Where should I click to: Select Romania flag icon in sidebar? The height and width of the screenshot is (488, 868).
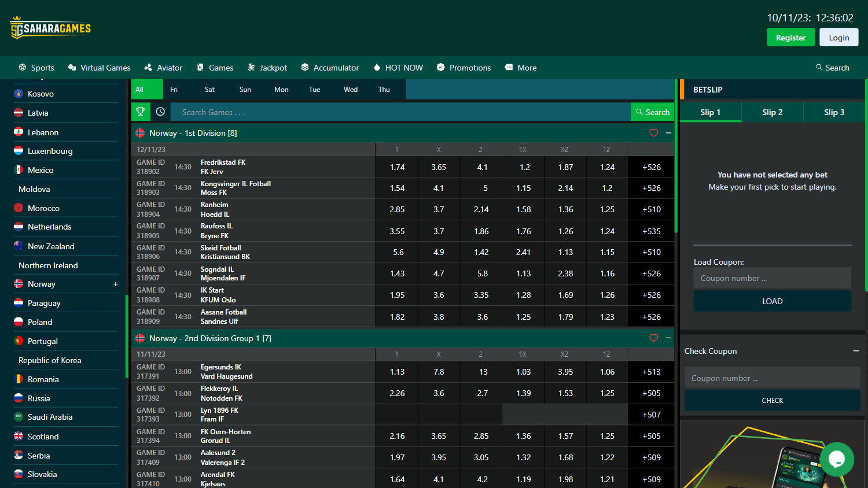click(x=19, y=379)
